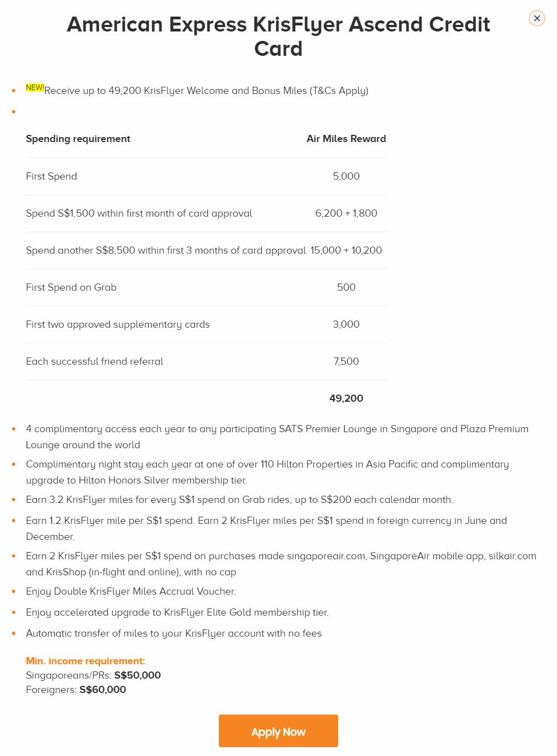This screenshot has height=756, width=557.
Task: Select the Air Miles Reward column header
Action: (x=346, y=139)
